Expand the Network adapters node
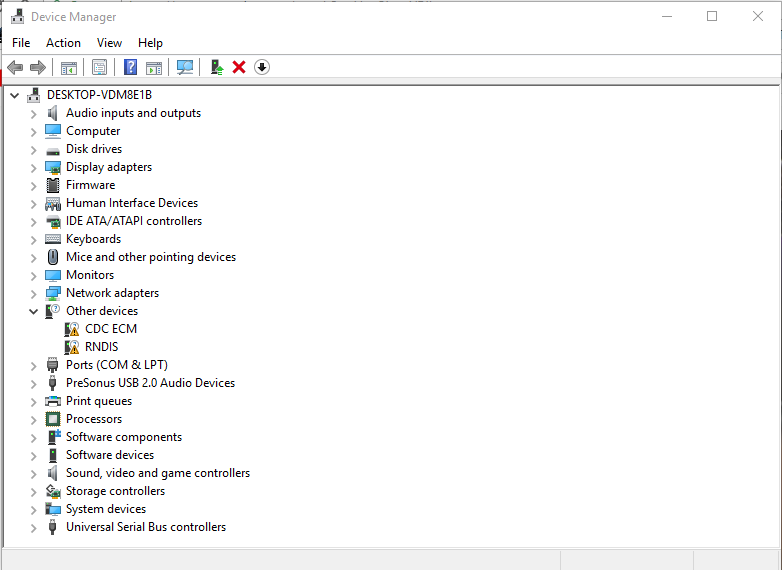 [33, 293]
